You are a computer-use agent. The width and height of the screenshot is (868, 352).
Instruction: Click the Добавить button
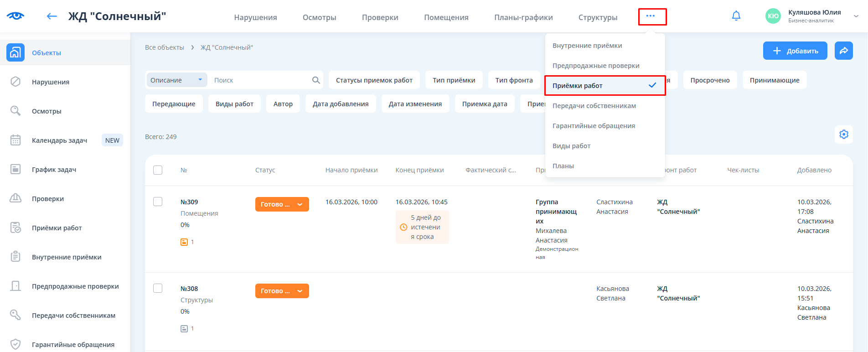795,51
